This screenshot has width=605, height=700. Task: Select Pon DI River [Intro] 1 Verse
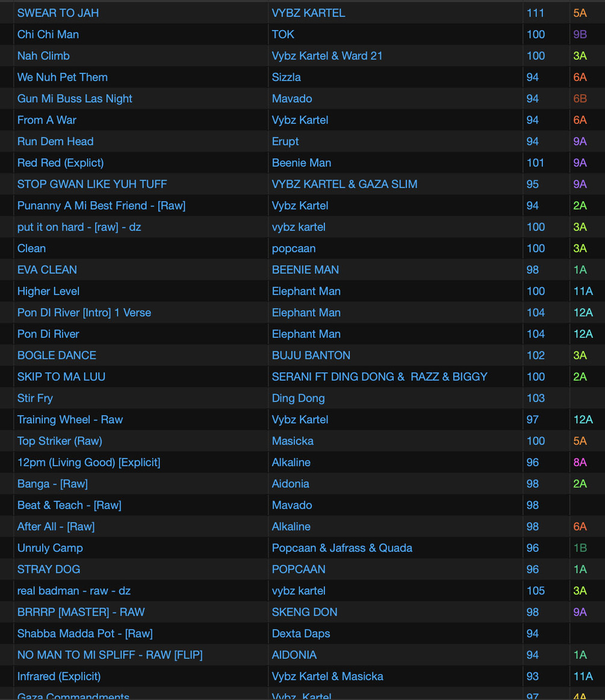point(84,312)
